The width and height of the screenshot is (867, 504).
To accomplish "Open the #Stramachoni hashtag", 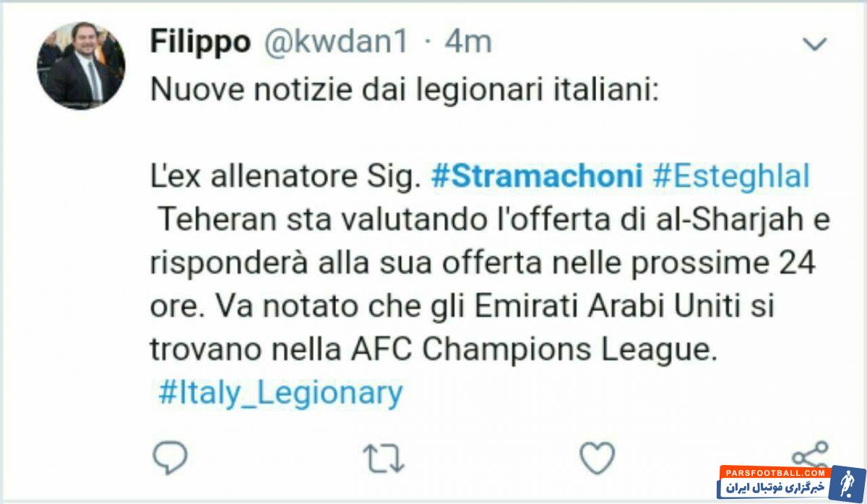I will 537,178.
